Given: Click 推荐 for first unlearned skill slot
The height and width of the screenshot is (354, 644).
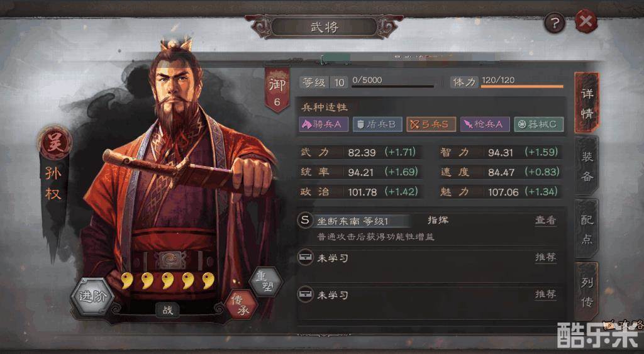Looking at the screenshot, I should (x=545, y=258).
